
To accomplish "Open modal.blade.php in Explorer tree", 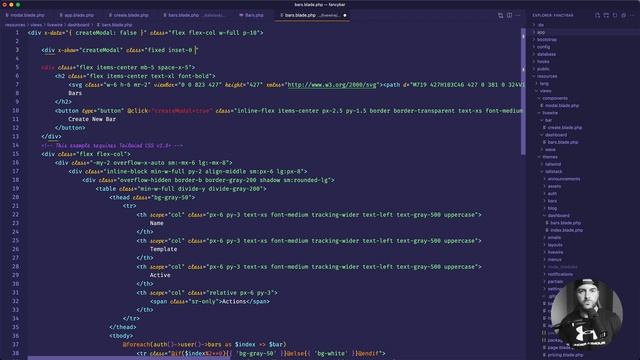I will click(x=562, y=106).
